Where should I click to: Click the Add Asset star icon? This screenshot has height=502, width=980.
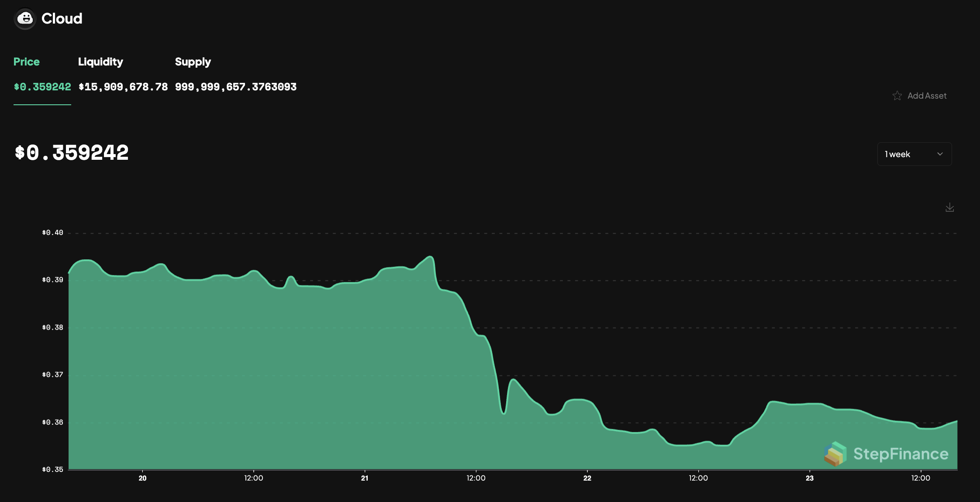897,96
